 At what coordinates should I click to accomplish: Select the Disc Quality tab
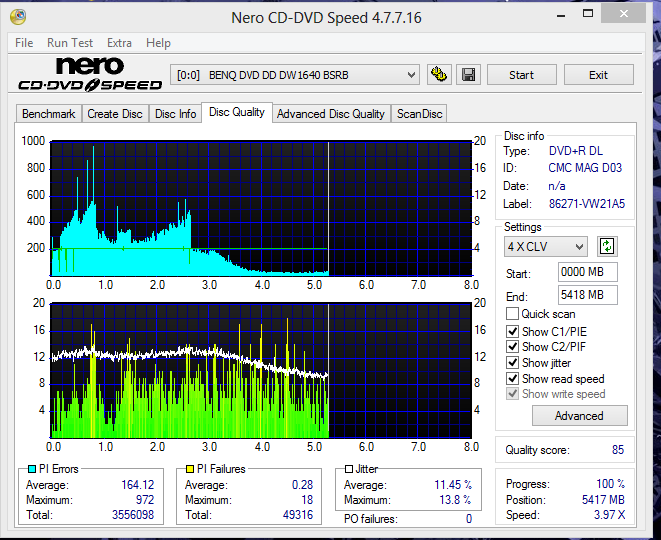[x=237, y=112]
